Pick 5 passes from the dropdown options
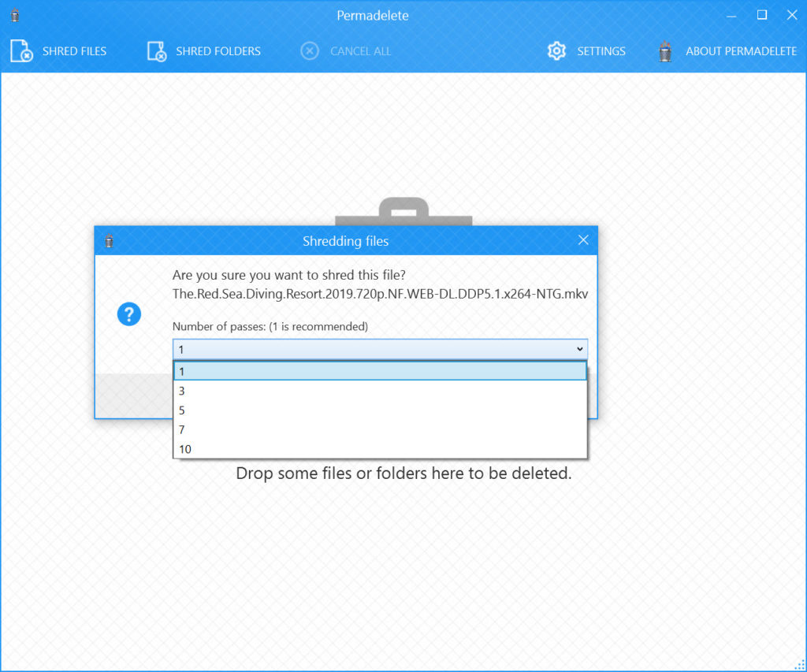Viewport: 807px width, 672px height. (x=380, y=410)
